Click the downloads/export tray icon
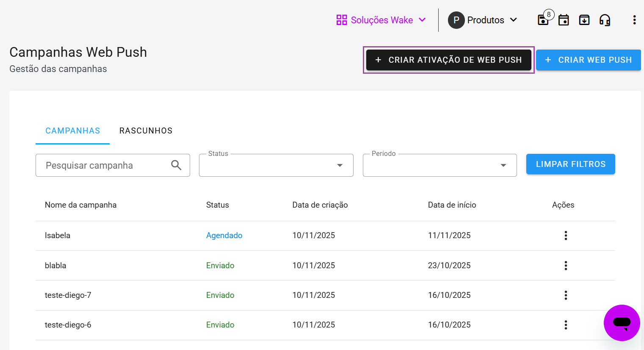This screenshot has height=350, width=644. 584,20
